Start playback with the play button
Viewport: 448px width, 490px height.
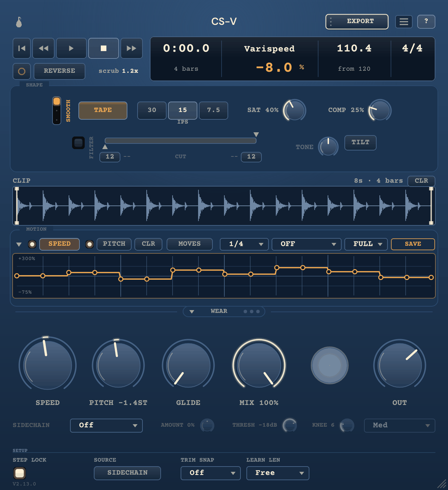[x=71, y=48]
